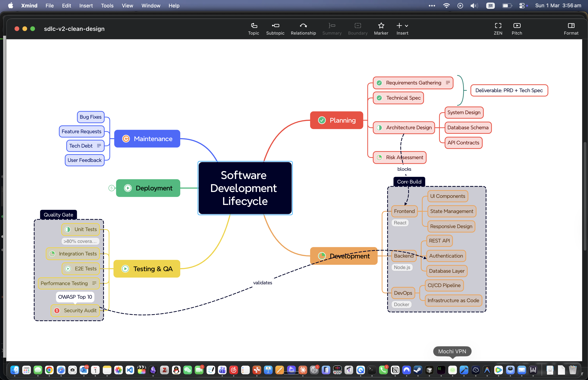Click priority 1 marker on Security Audit

(57, 310)
